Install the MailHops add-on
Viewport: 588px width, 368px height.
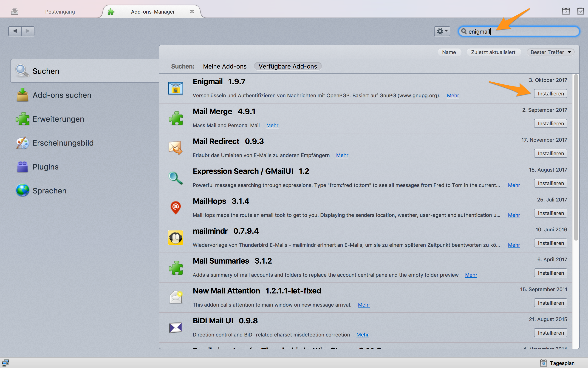551,213
